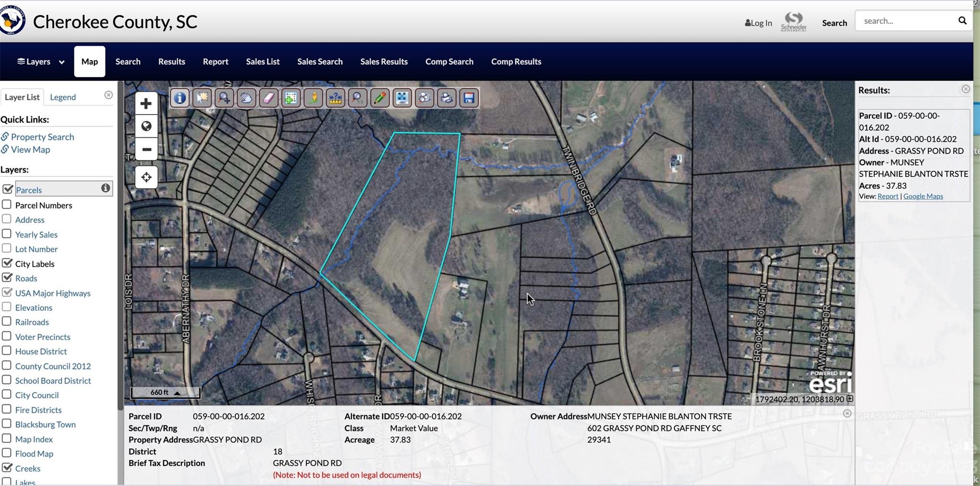Expand the Layers dropdown menu

[x=41, y=61]
